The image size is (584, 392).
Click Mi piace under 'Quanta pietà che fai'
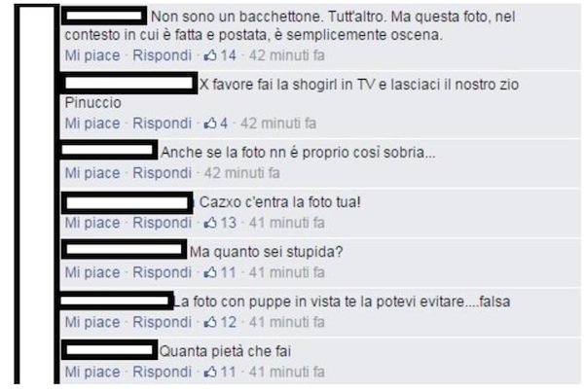point(92,372)
